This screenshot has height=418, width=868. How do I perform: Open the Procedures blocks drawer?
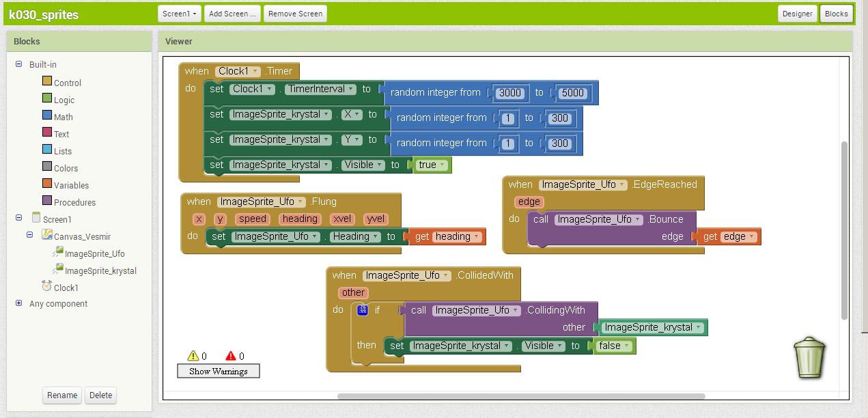click(x=74, y=202)
